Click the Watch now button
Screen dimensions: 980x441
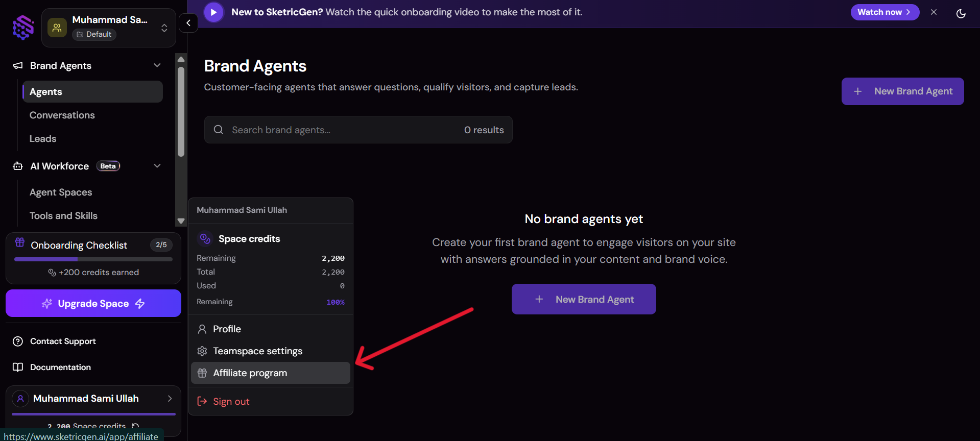pyautogui.click(x=885, y=12)
